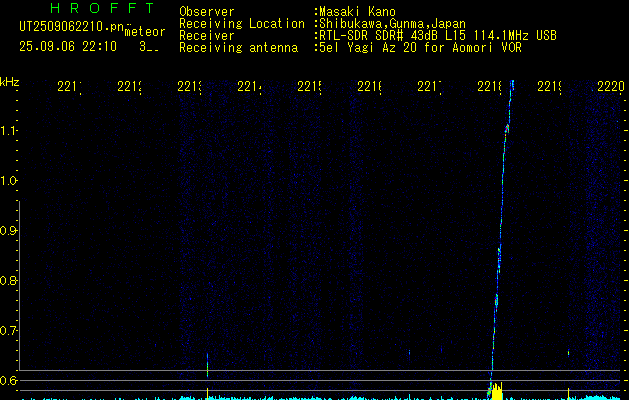Click the 0.7 kHz frequency axis label
The height and width of the screenshot is (400, 629).
8,331
